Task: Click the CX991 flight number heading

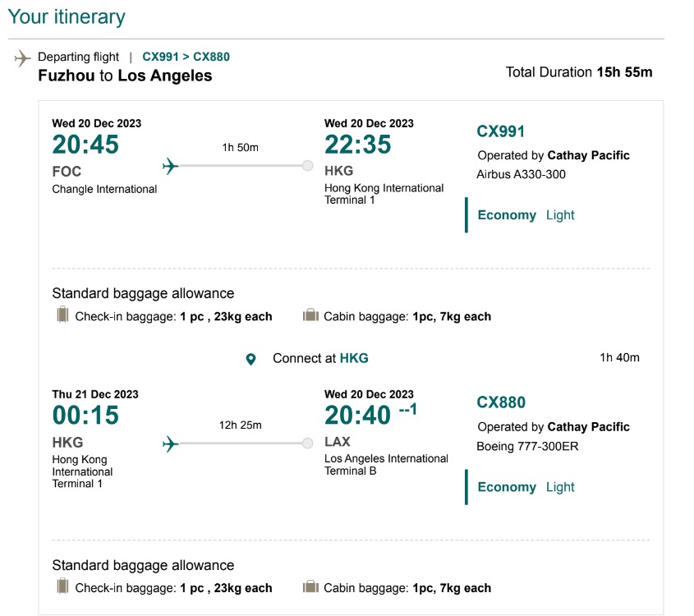Action: click(x=500, y=131)
